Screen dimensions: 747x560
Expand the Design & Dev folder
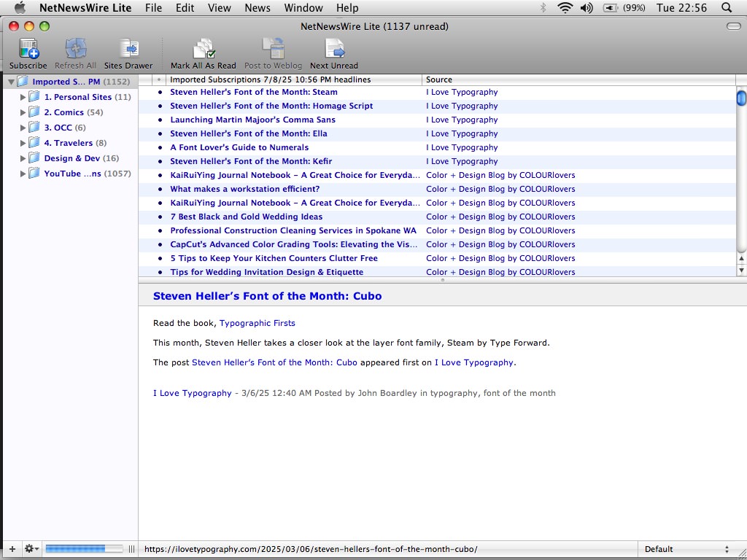click(23, 158)
